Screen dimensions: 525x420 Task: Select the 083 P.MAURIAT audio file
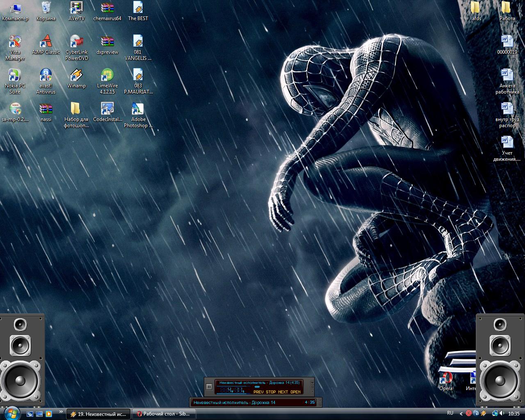tap(138, 81)
